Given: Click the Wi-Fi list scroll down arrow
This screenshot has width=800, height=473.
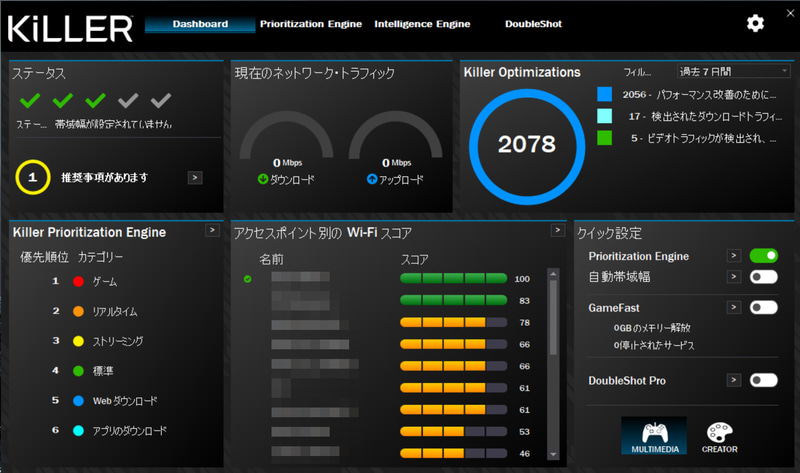Looking at the screenshot, I should 553,454.
